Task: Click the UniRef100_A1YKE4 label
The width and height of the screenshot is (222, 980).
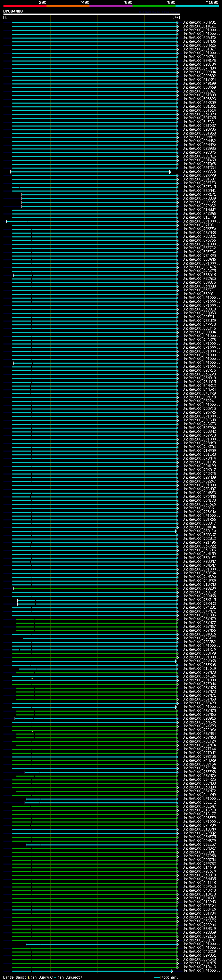Action: [199, 80]
